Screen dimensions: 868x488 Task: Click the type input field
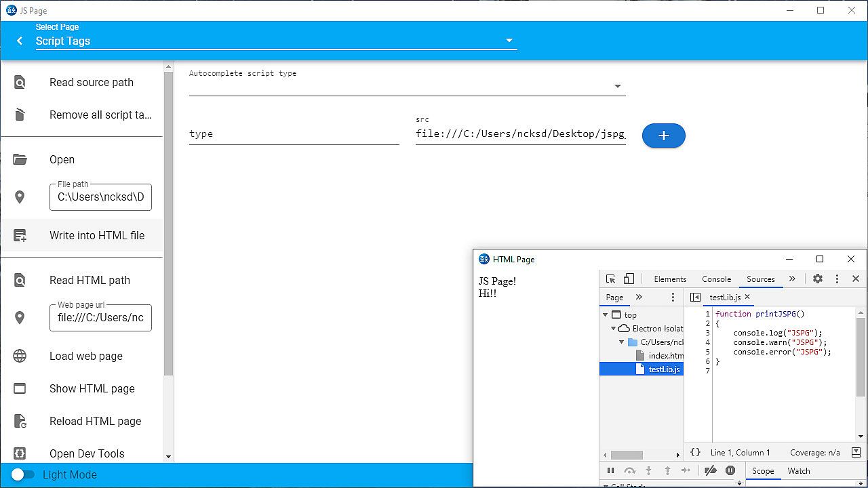point(294,134)
